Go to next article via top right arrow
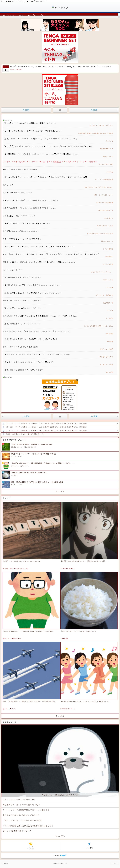The width and height of the screenshot is (120, 868). [94, 110]
